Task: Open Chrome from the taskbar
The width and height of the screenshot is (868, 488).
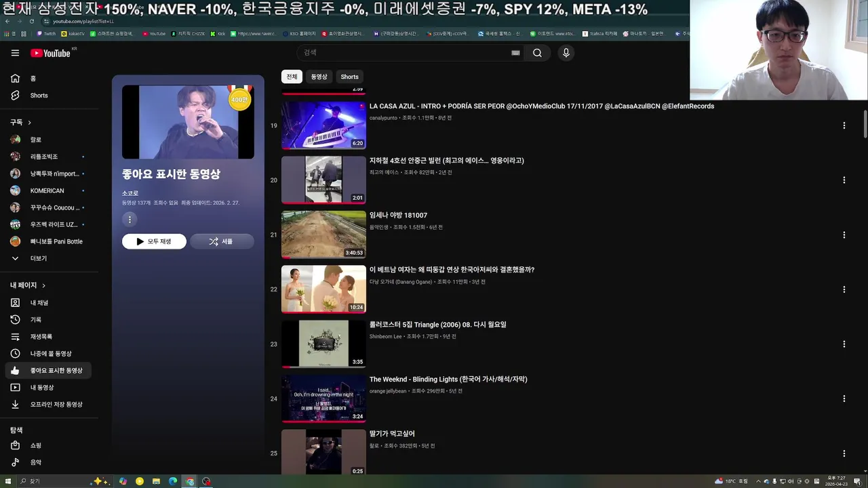Action: point(190,481)
